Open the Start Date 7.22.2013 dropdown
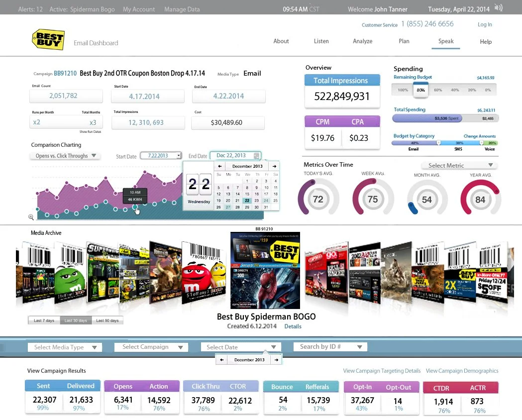The image size is (522, 420). [x=161, y=155]
